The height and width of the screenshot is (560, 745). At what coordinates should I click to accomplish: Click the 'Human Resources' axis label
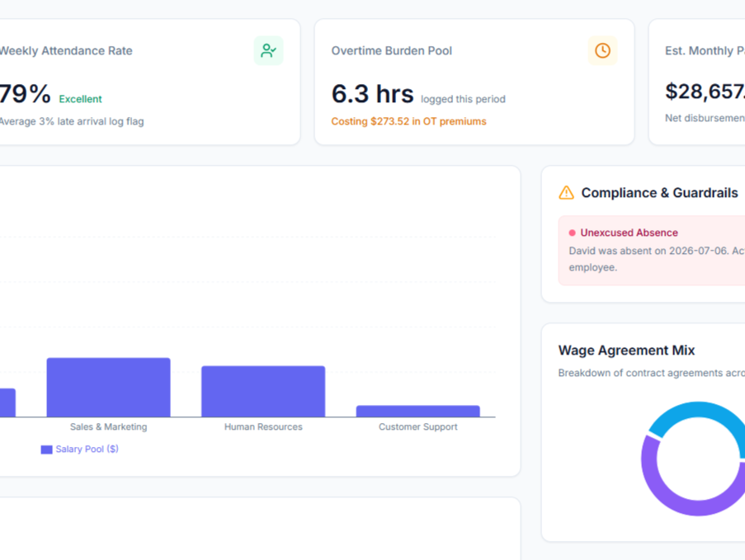[x=263, y=426]
